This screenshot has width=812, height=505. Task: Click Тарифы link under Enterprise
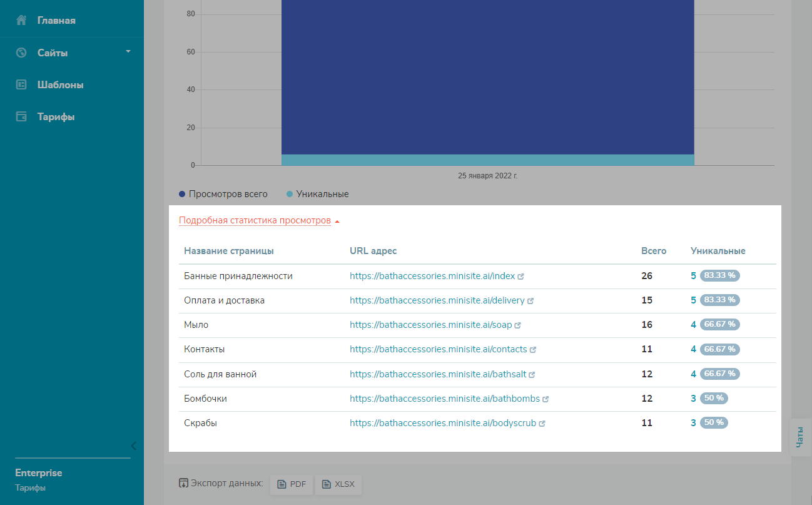click(30, 487)
